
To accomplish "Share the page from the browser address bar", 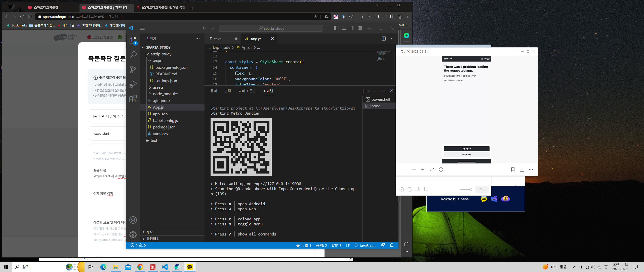I will [x=315, y=17].
